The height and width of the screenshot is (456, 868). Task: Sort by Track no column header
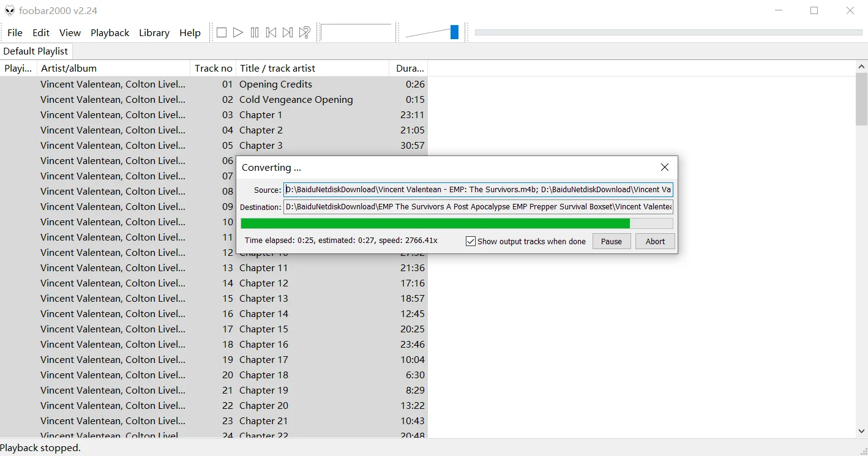click(213, 68)
